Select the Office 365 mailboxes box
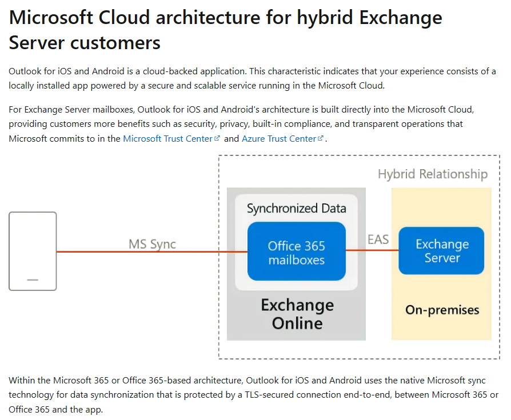The width and height of the screenshot is (511, 420). click(296, 250)
